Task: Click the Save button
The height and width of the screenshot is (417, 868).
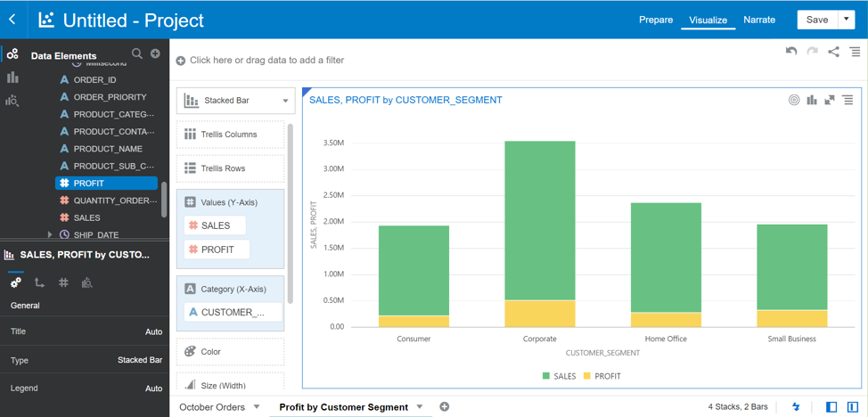Action: click(x=816, y=20)
